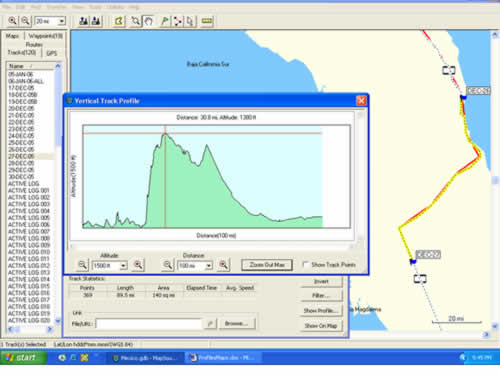
Task: Select the hand pan tool
Action: [x=148, y=21]
